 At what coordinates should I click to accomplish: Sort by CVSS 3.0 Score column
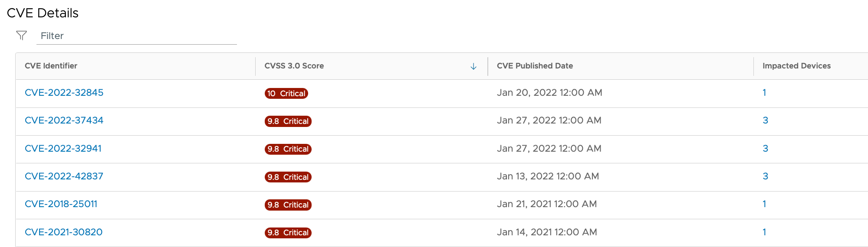[294, 66]
